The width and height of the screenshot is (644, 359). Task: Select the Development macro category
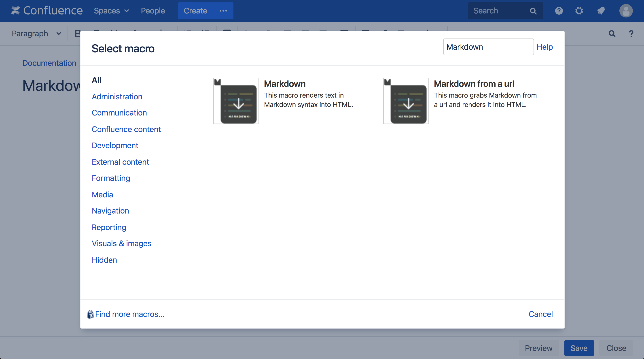click(x=115, y=145)
